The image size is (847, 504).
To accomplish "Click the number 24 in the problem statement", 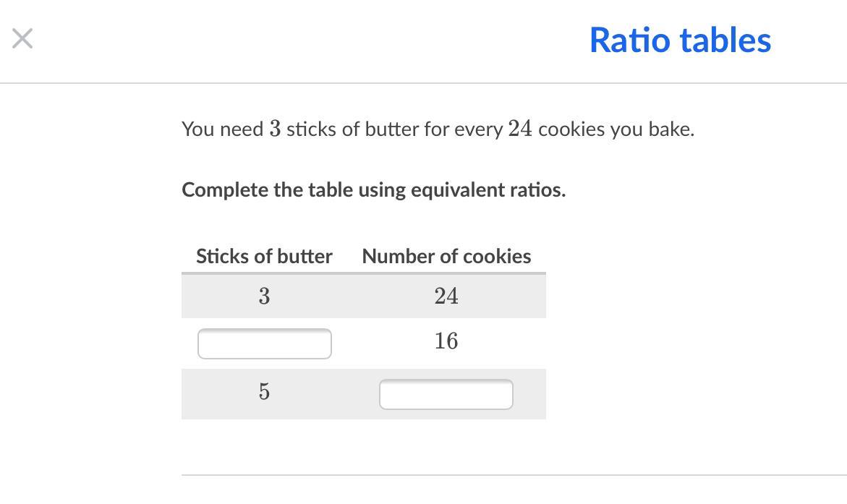I will pyautogui.click(x=520, y=129).
